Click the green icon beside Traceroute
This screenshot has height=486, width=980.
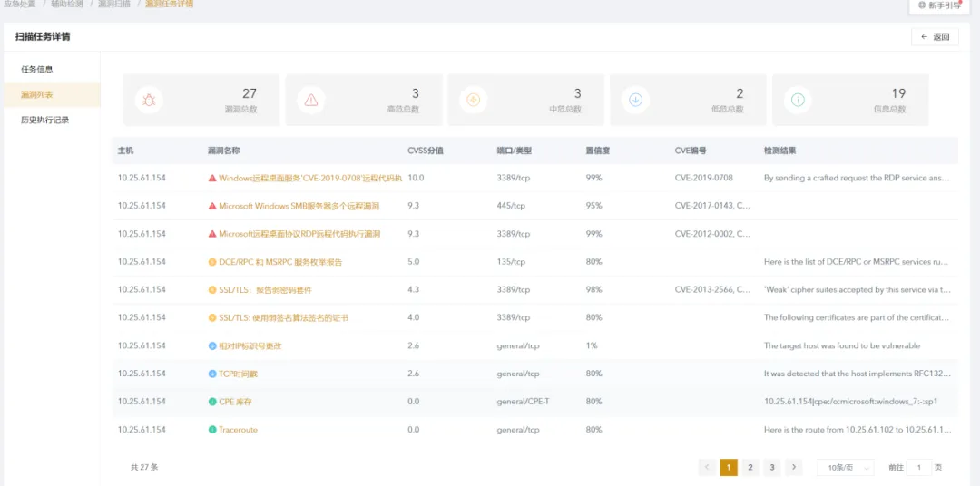[x=211, y=430]
